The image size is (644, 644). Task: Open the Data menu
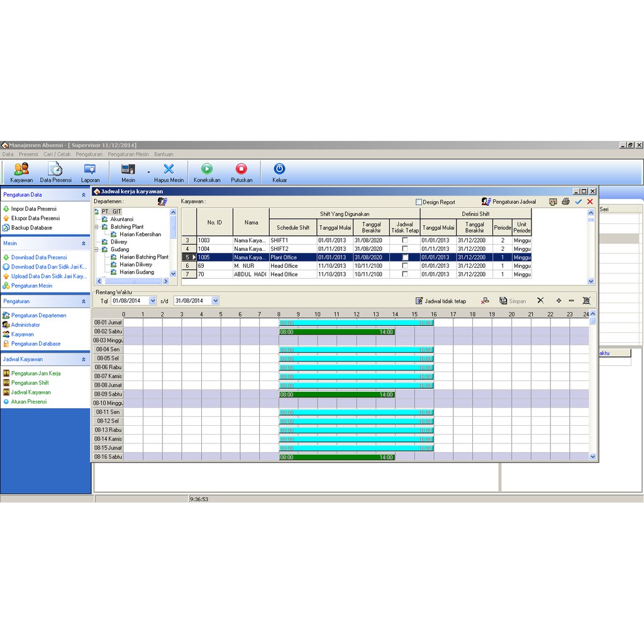click(x=8, y=154)
